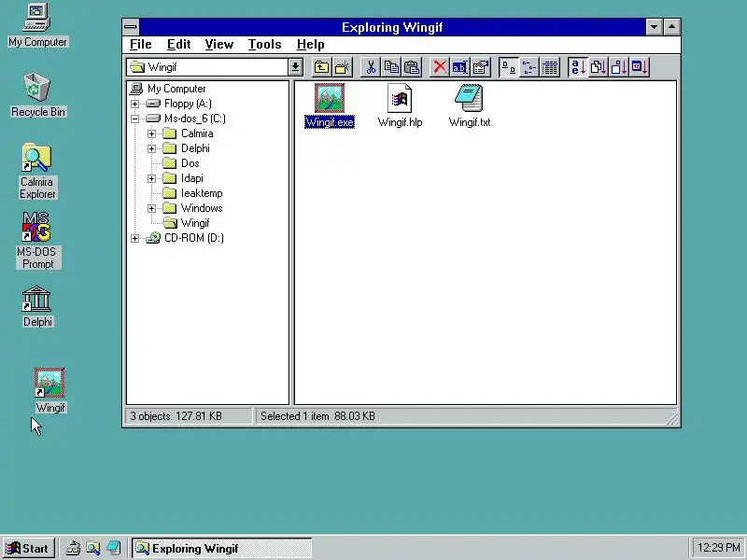
Task: Click MS-DOS Prompt desktop shortcut
Action: click(x=37, y=241)
